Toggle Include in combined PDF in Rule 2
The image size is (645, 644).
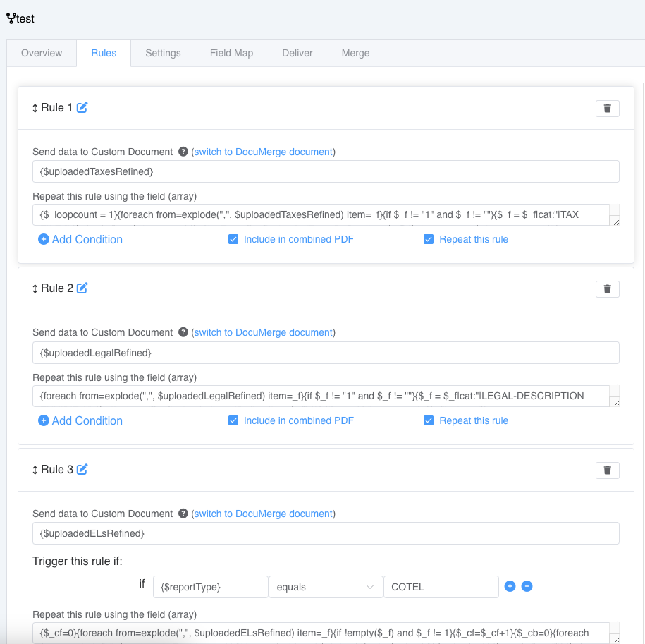(233, 420)
